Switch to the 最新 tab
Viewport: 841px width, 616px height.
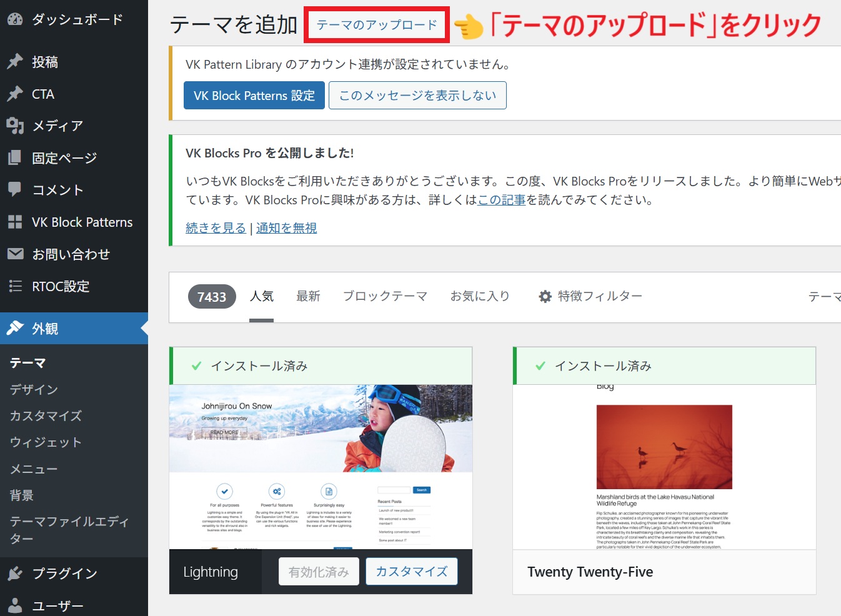(x=308, y=296)
